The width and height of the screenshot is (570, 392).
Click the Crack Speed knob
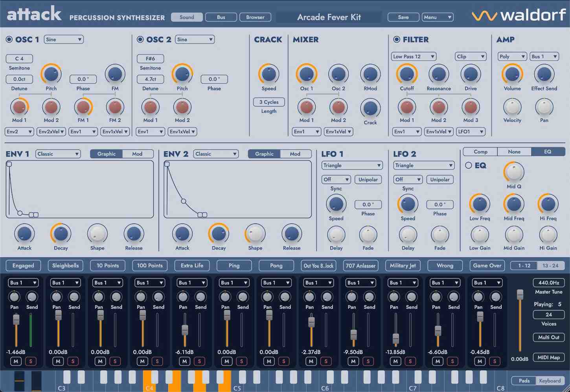pos(268,74)
